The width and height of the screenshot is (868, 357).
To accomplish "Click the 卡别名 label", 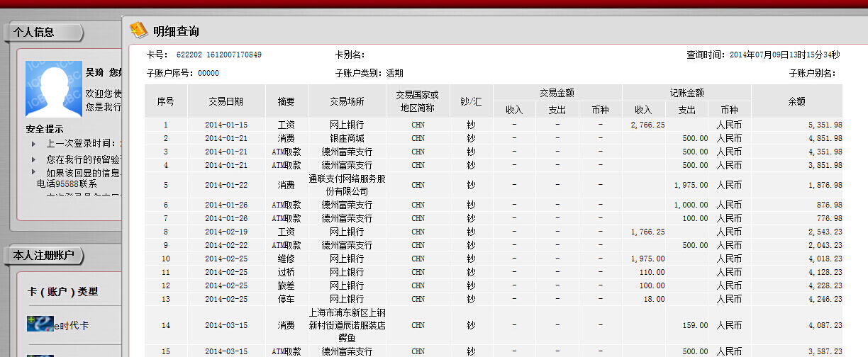I will pyautogui.click(x=350, y=55).
